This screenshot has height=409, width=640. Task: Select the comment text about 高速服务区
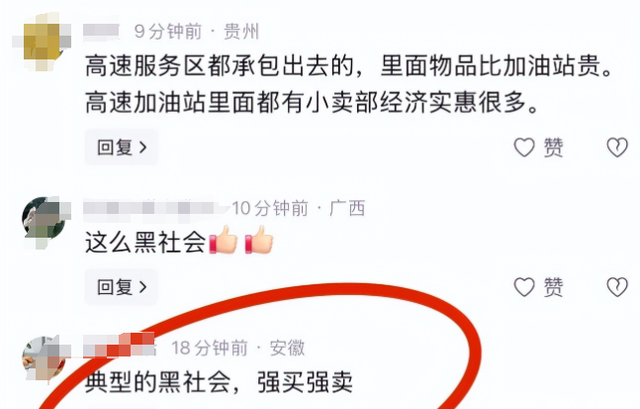350,84
